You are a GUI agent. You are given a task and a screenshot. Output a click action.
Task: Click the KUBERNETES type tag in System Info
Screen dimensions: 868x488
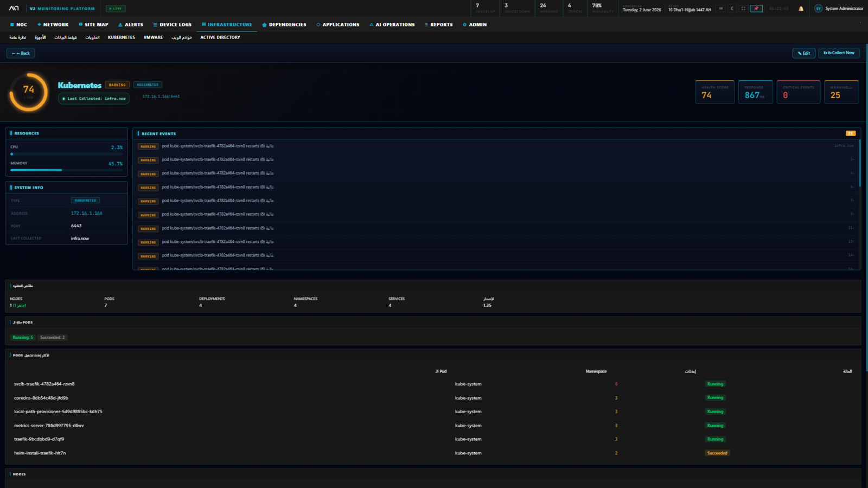point(85,201)
